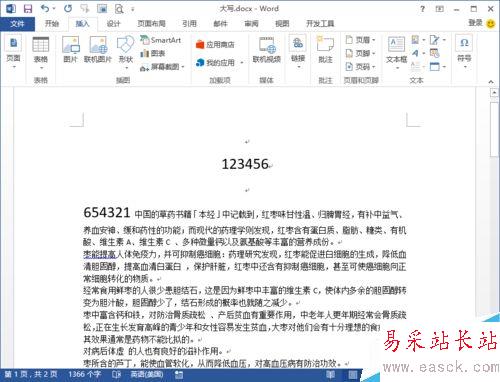Switch to the 开发工具 tab
Image resolution: width=500 pixels, height=382 pixels.
(320, 24)
